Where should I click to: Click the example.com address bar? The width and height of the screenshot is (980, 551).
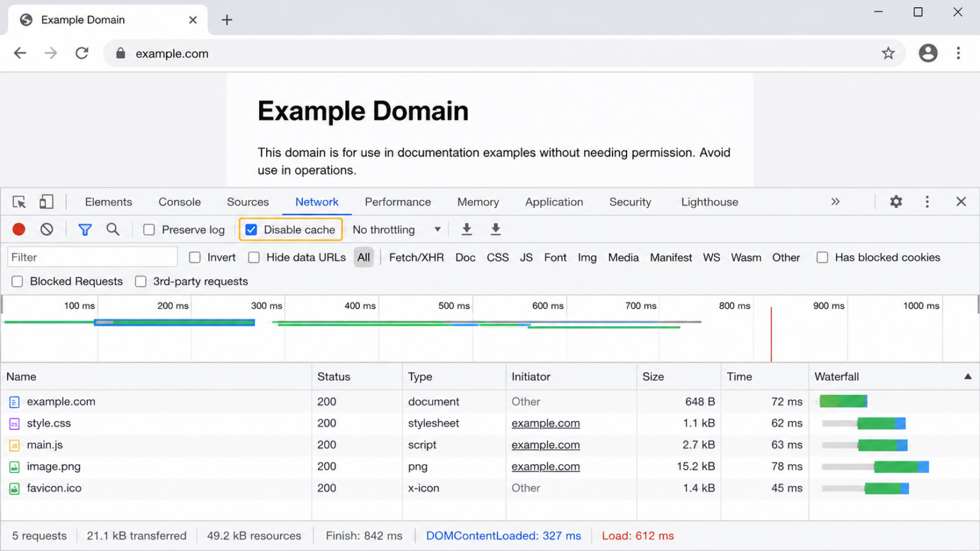(x=504, y=54)
